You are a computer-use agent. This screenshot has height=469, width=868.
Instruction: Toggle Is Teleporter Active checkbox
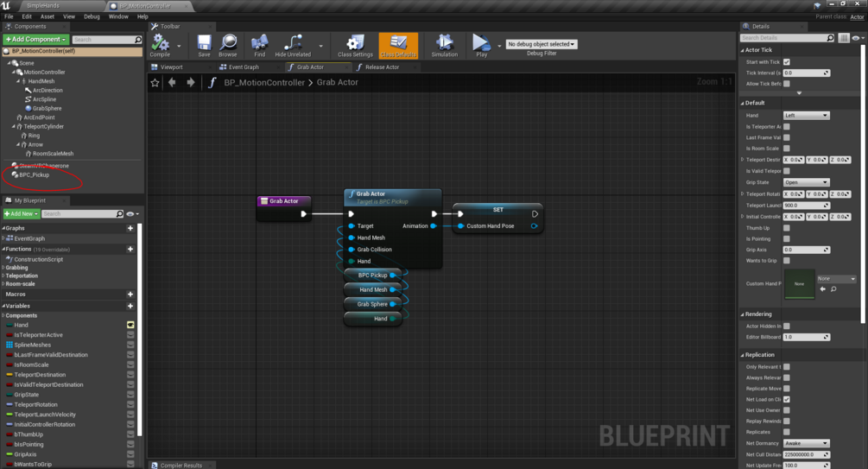tap(787, 127)
